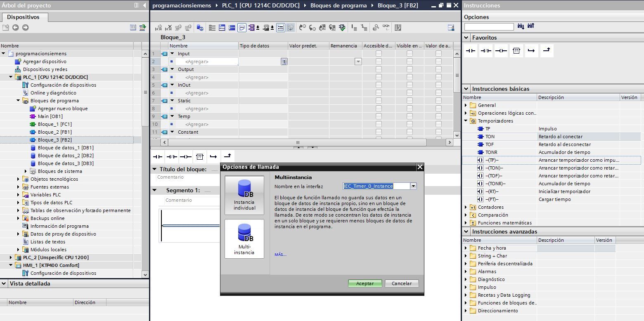Toggle Accesible checkbox in the Input row
This screenshot has width=644, height=321.
(379, 54)
